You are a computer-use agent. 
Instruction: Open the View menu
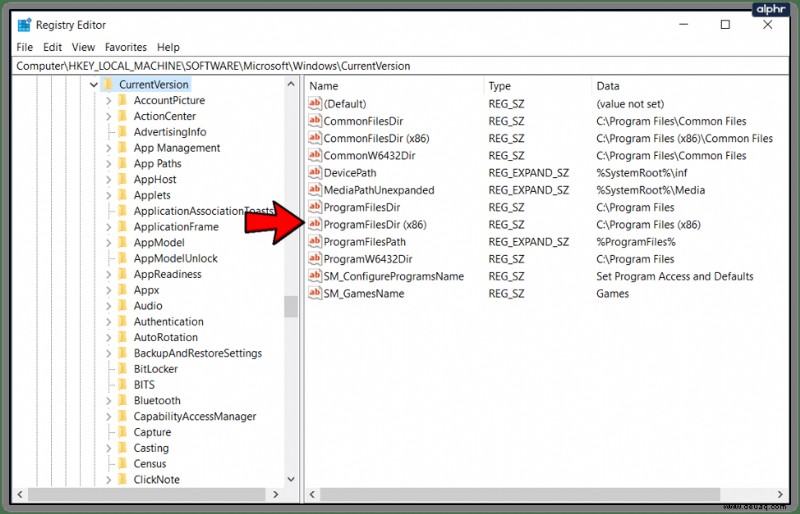click(83, 47)
